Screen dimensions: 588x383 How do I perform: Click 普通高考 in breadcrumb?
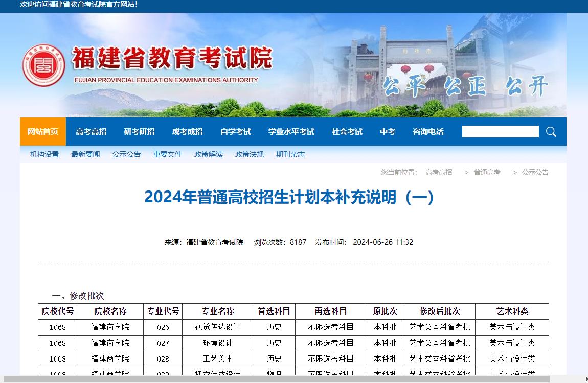pos(487,173)
